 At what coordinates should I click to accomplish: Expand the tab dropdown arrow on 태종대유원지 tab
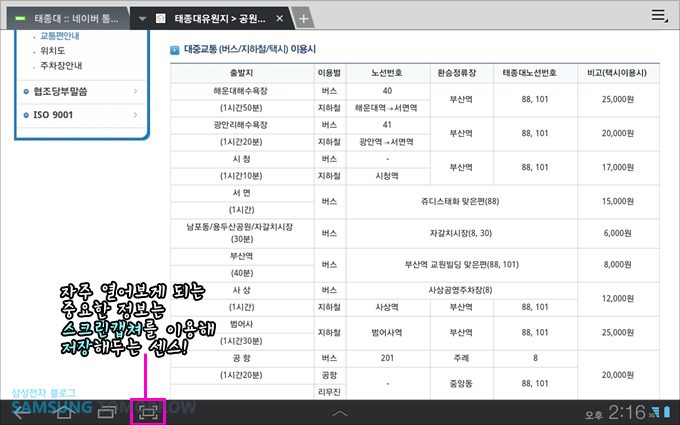point(142,19)
